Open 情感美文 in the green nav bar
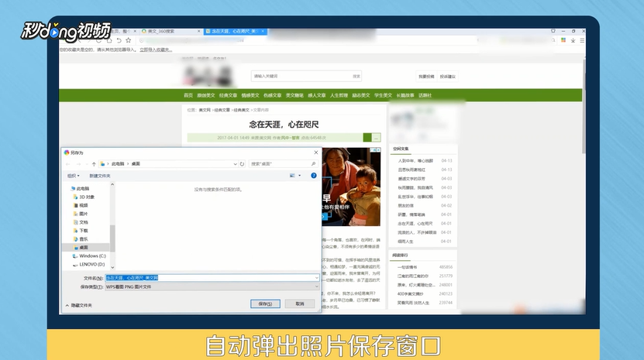Image resolution: width=644 pixels, height=360 pixels. click(250, 95)
